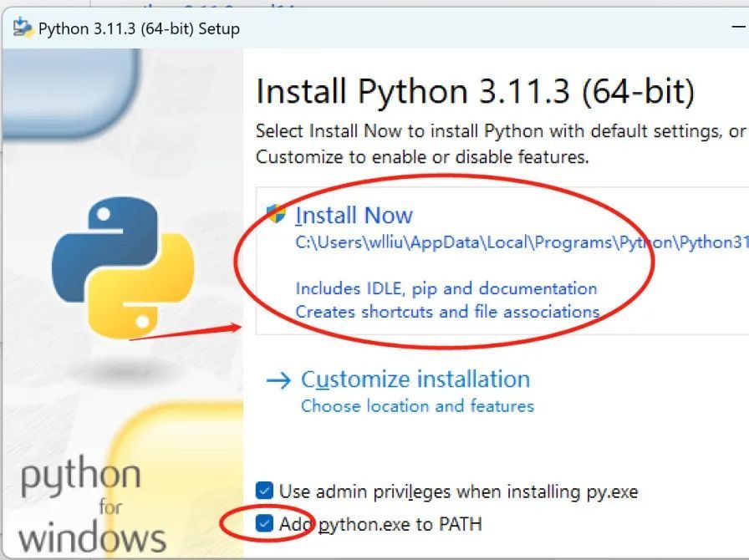Click 'Creates shortcuts and file associations' text
Screen dimensions: 749x560
click(447, 312)
